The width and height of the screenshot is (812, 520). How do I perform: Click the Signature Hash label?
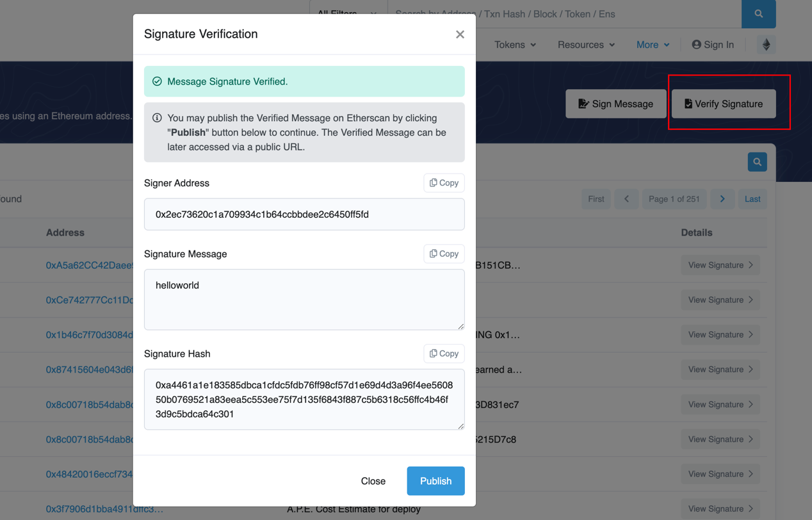(x=177, y=353)
